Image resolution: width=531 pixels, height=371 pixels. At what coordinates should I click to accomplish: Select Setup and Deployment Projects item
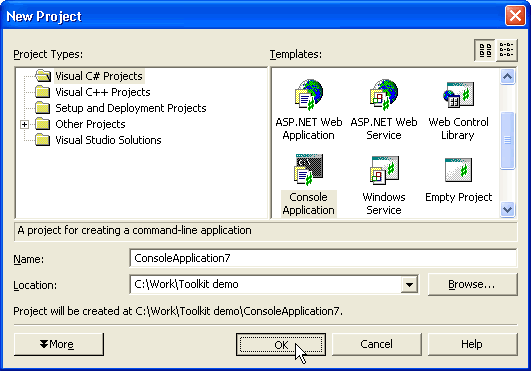pos(131,108)
